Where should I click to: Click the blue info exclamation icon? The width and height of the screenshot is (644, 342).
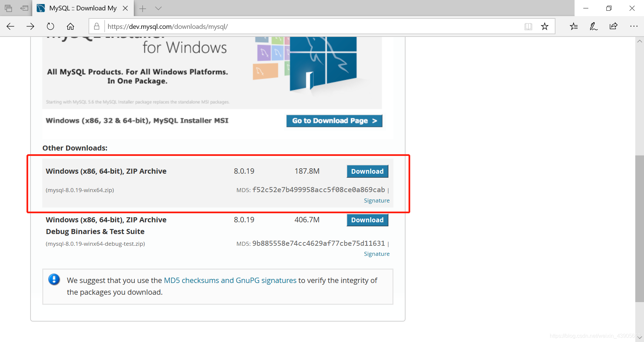54,279
